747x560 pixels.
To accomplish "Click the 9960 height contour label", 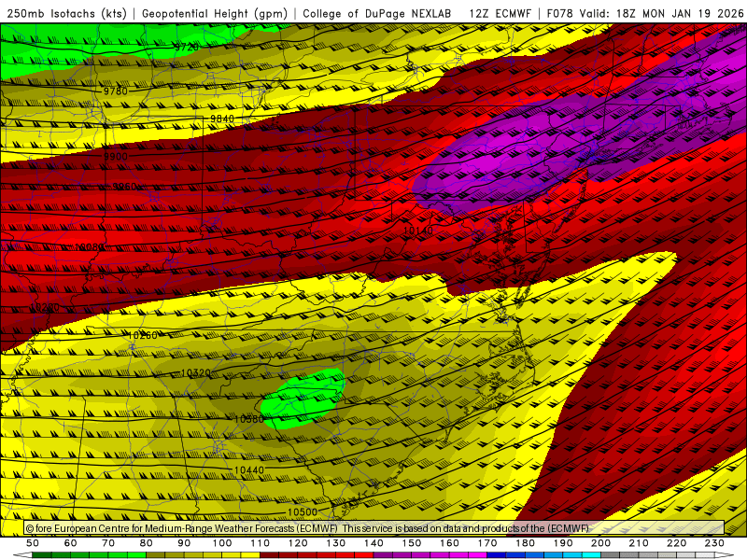I will pos(124,187).
